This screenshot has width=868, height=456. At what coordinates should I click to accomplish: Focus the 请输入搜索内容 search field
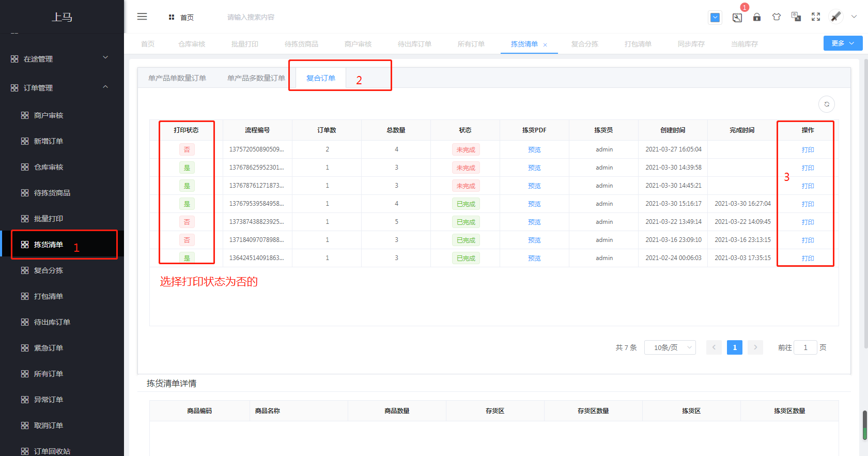click(x=251, y=17)
